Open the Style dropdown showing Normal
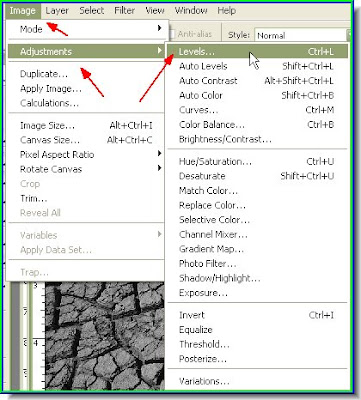Screen dimensions: 361x400 (303, 35)
